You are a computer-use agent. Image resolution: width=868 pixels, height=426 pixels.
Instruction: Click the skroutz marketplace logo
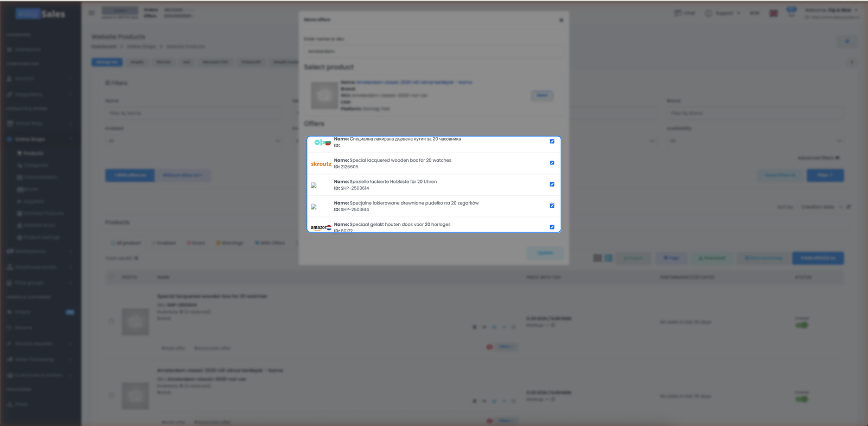click(321, 164)
